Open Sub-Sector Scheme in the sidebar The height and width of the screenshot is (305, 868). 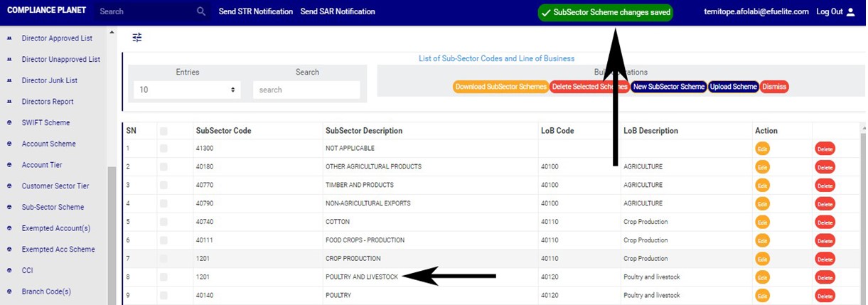[x=53, y=208]
